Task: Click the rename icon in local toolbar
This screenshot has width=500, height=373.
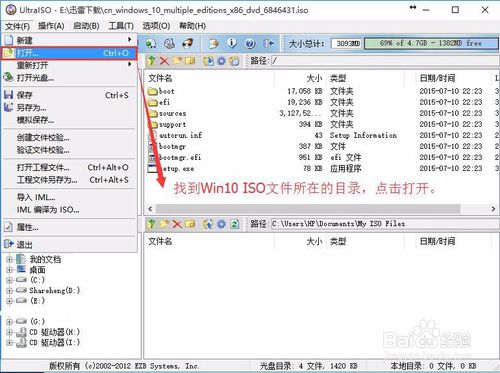Action: pyautogui.click(x=190, y=224)
